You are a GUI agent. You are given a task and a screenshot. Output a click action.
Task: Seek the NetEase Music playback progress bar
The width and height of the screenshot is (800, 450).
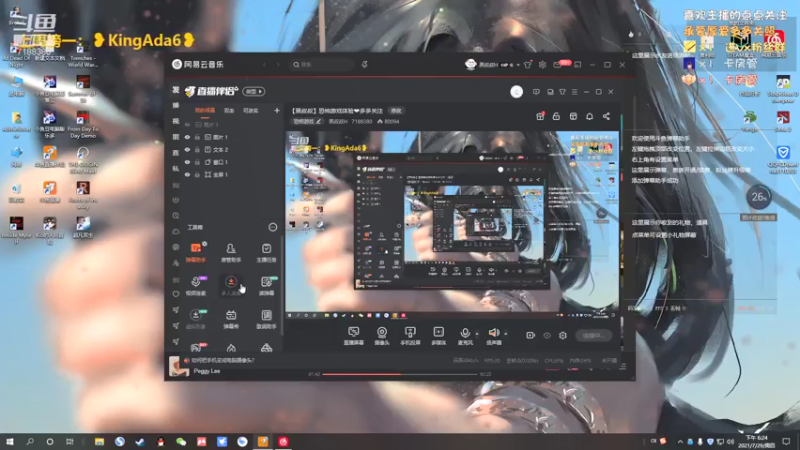point(400,374)
